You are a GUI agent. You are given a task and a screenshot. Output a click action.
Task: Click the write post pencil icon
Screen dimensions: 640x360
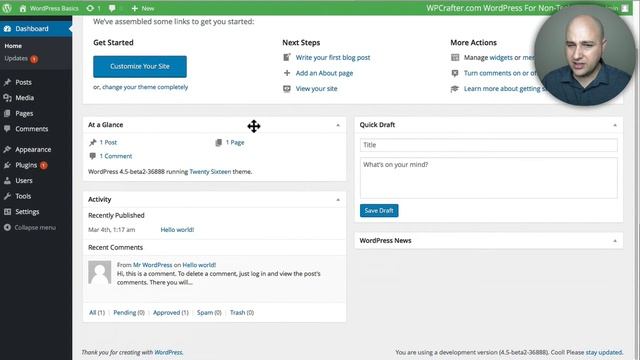(287, 57)
